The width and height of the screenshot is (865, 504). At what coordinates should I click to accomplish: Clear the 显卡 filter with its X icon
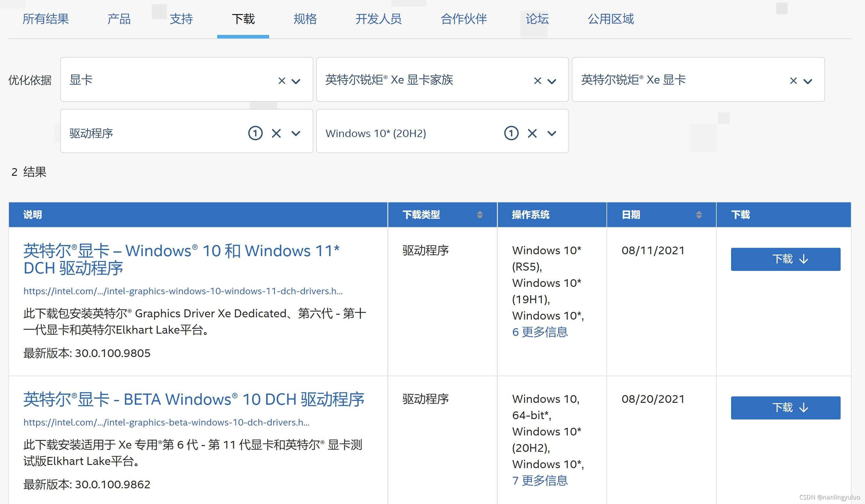coord(282,81)
